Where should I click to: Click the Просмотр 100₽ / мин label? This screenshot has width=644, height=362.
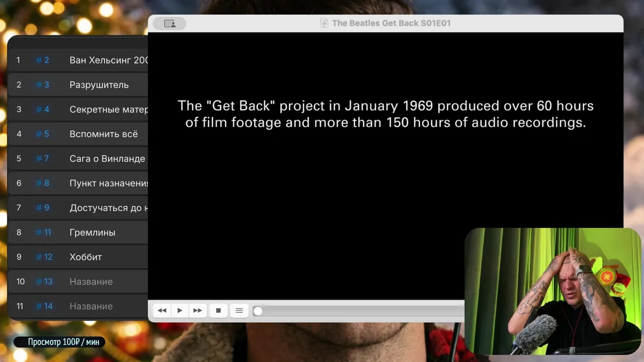pos(59,342)
